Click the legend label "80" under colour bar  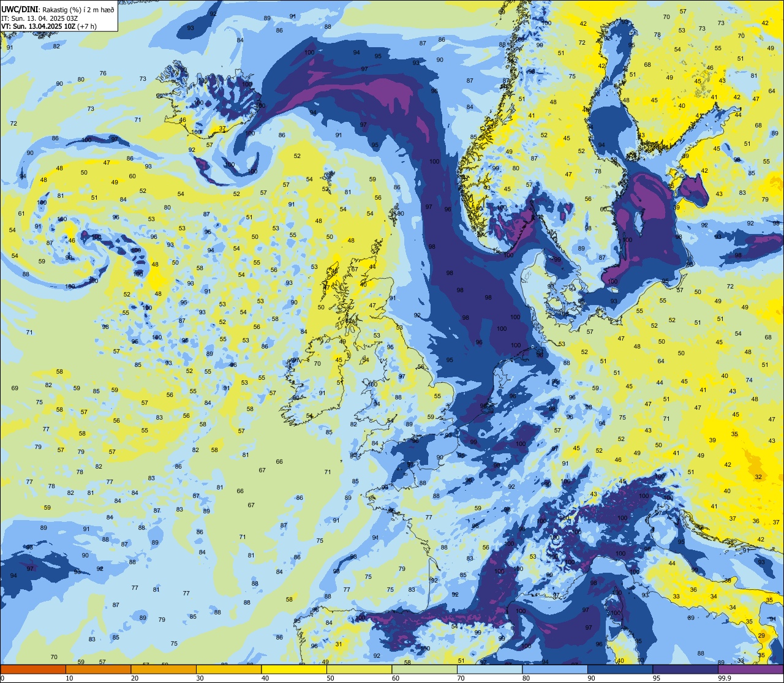click(x=526, y=678)
